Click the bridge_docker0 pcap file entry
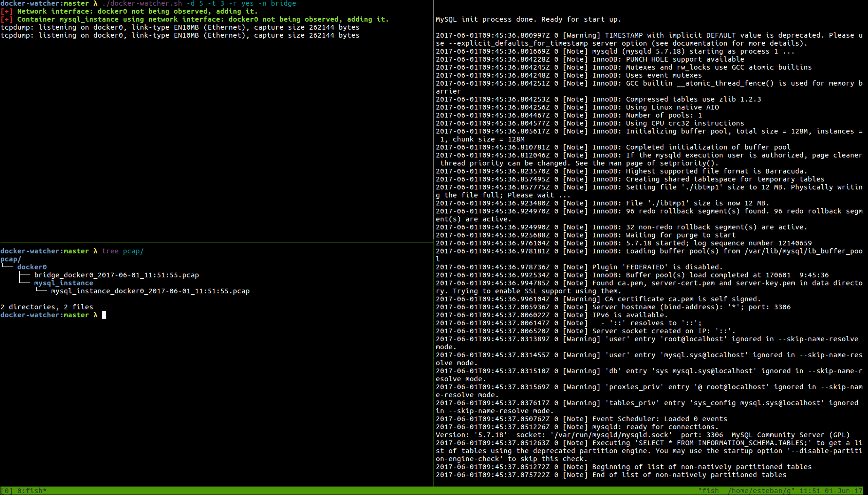The image size is (868, 495). pyautogui.click(x=116, y=275)
